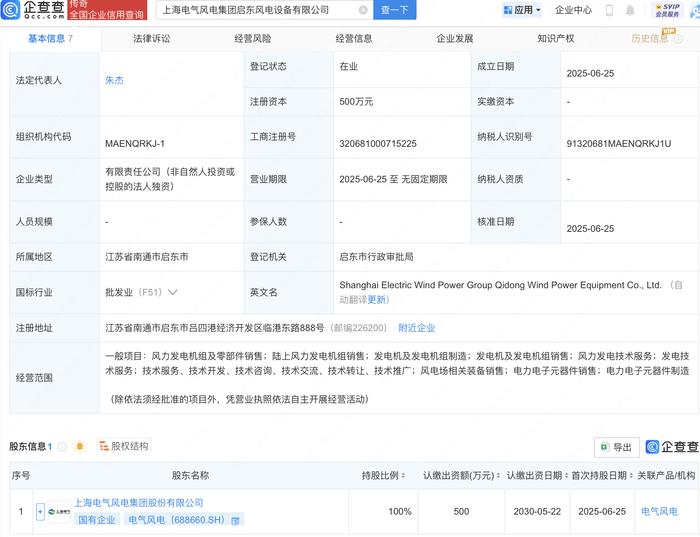Click info icon beside 历史信息 tab
Screen dimensions: 700x537
pos(678,39)
